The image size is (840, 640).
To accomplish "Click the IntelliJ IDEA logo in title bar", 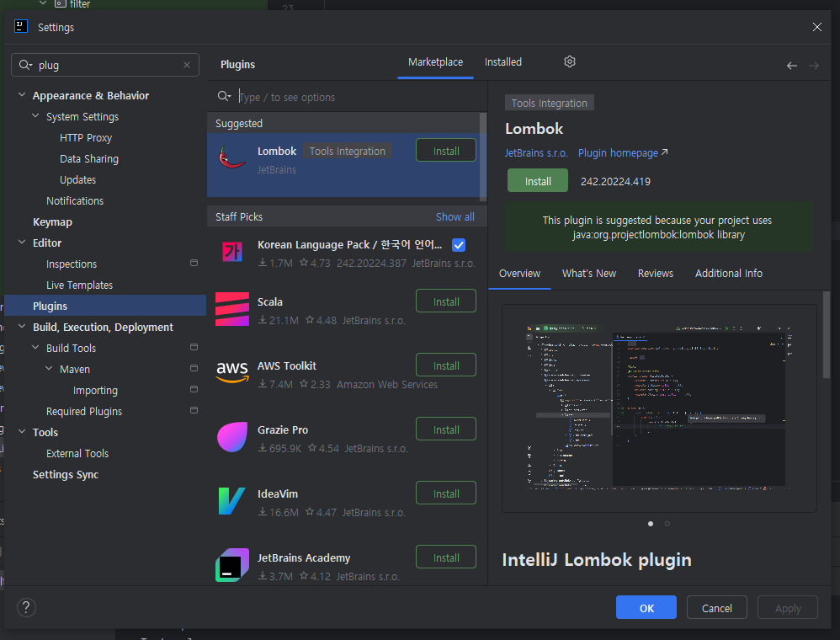I will [x=21, y=26].
